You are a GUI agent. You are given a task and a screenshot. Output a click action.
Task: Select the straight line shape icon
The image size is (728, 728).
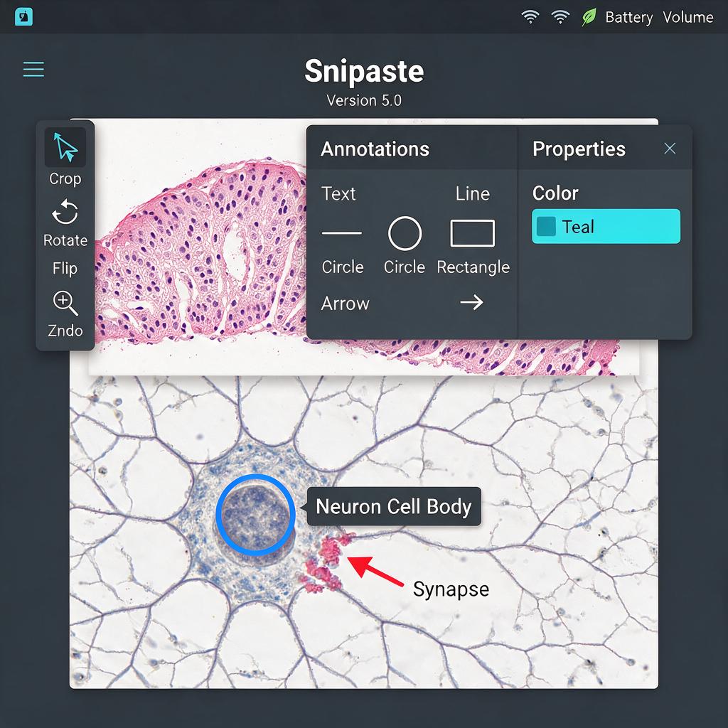(342, 232)
